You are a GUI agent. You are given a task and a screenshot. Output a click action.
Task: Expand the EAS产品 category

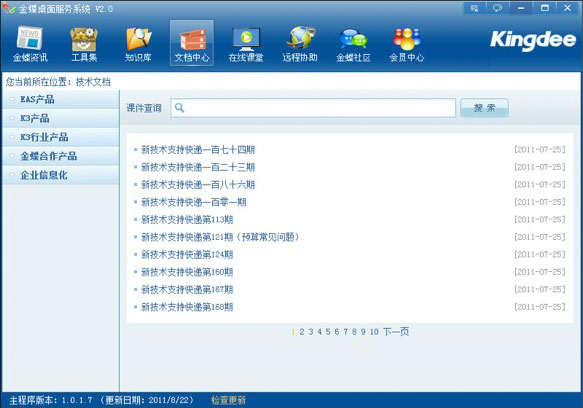coord(61,99)
